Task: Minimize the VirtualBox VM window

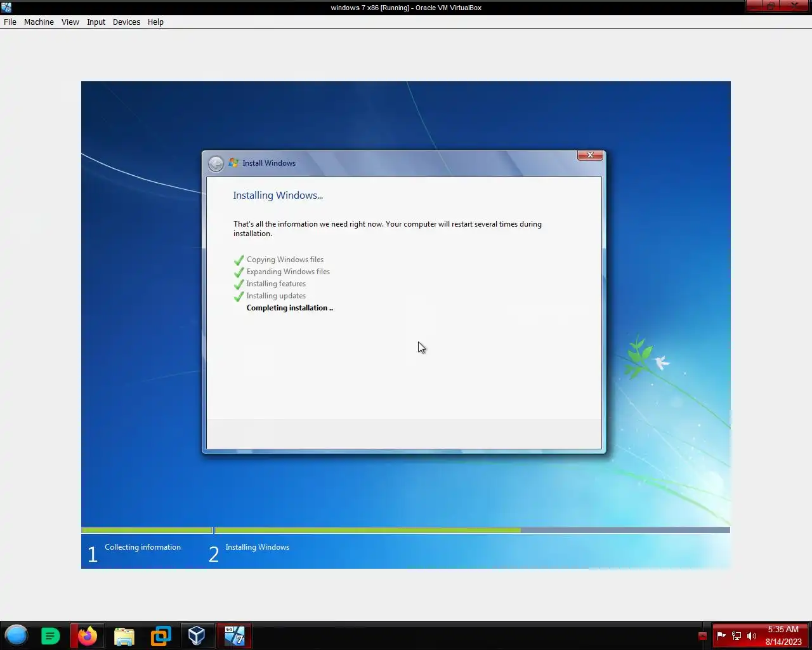Action: [x=754, y=6]
